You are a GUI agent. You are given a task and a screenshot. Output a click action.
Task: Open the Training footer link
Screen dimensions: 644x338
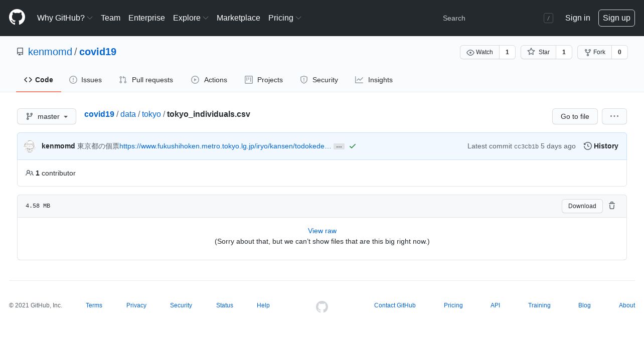539,305
